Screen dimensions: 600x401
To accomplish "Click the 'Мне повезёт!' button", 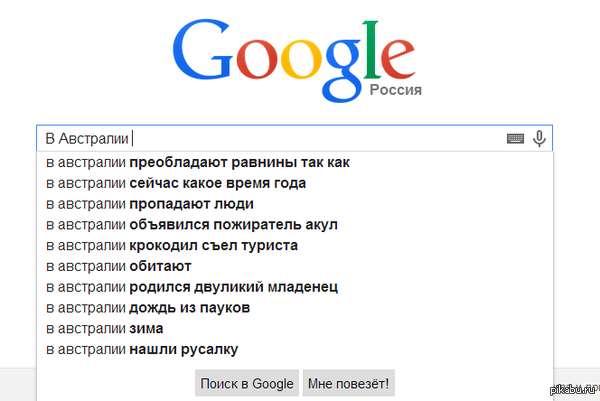I will click(x=349, y=383).
